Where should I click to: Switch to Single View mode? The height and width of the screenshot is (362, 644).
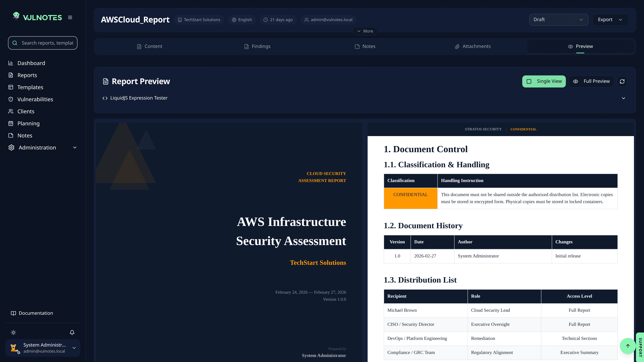click(x=544, y=81)
